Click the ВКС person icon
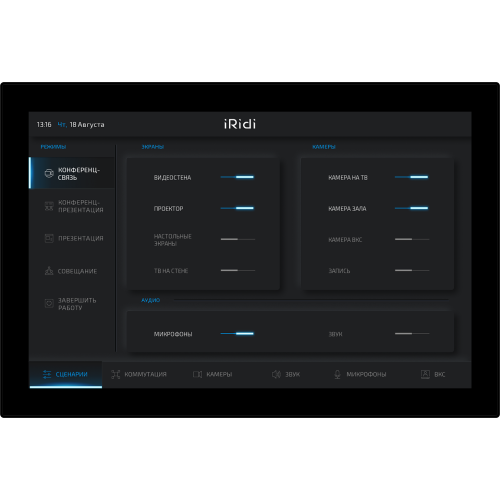 click(x=425, y=374)
